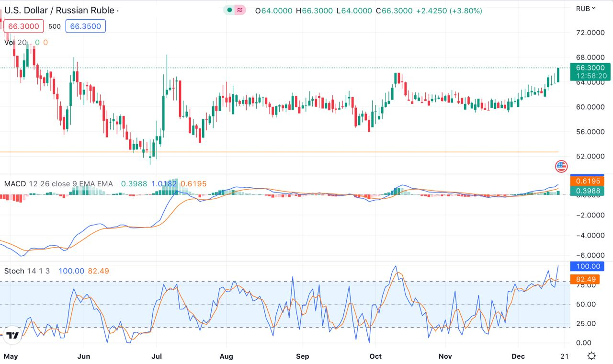Viewport: 613px width, 364px height.
Task: Click the green market status dot
Action: [x=229, y=11]
